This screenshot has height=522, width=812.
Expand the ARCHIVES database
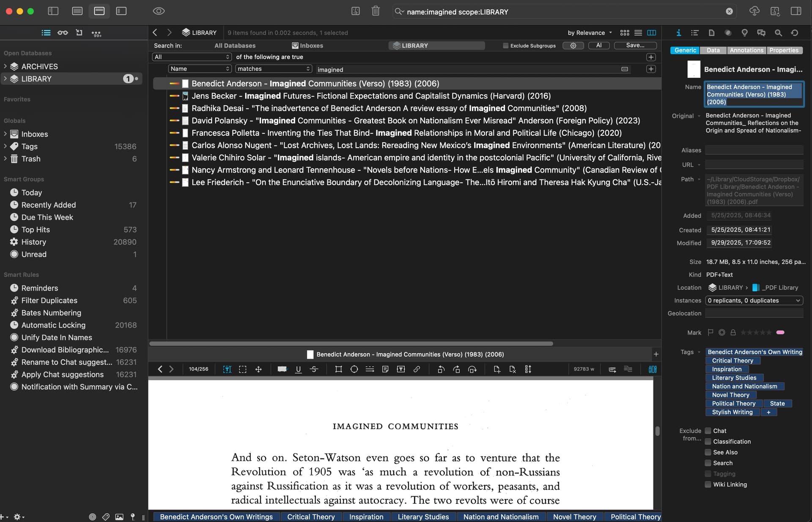pos(5,66)
